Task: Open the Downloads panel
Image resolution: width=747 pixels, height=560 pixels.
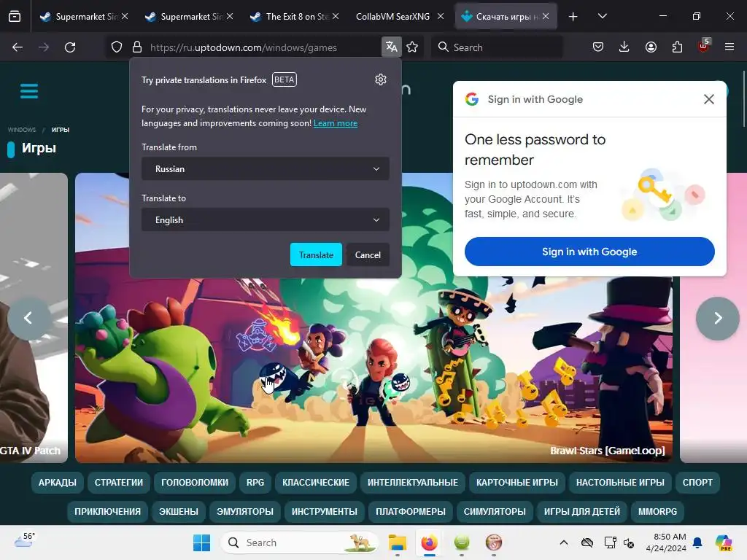Action: [x=624, y=47]
